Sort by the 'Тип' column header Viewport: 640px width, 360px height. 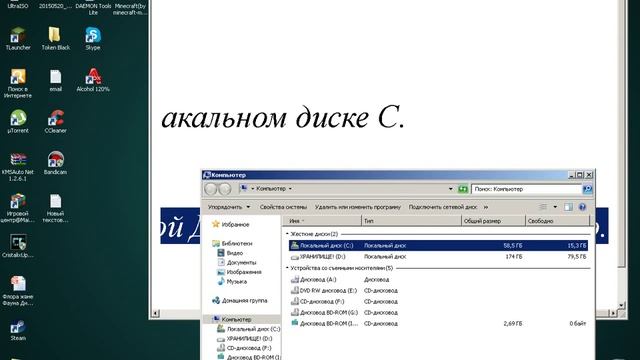pyautogui.click(x=411, y=221)
